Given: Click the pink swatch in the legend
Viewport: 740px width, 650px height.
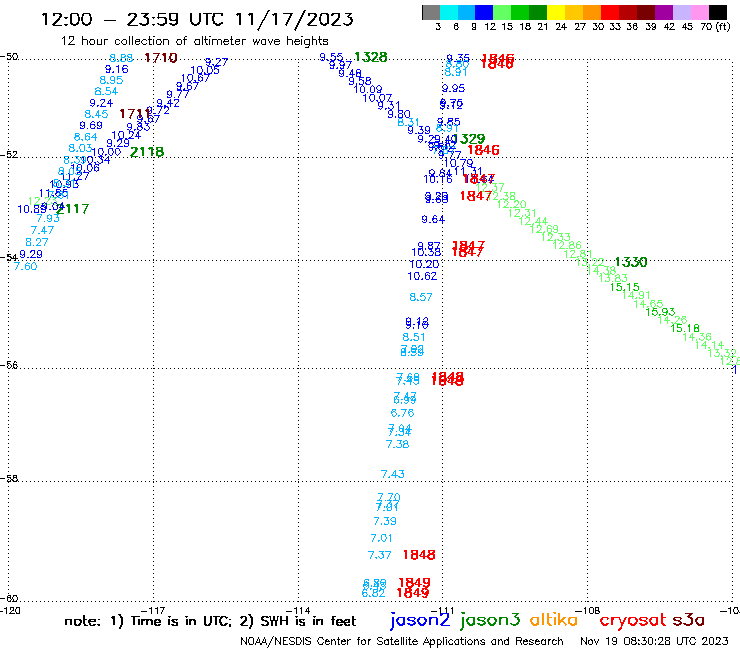Looking at the screenshot, I should (x=699, y=12).
